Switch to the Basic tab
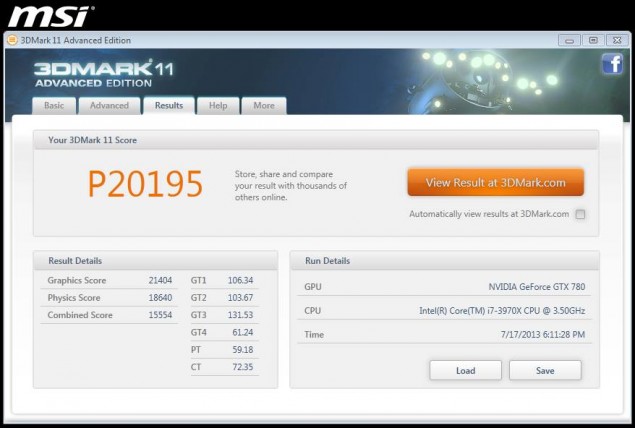 (53, 105)
